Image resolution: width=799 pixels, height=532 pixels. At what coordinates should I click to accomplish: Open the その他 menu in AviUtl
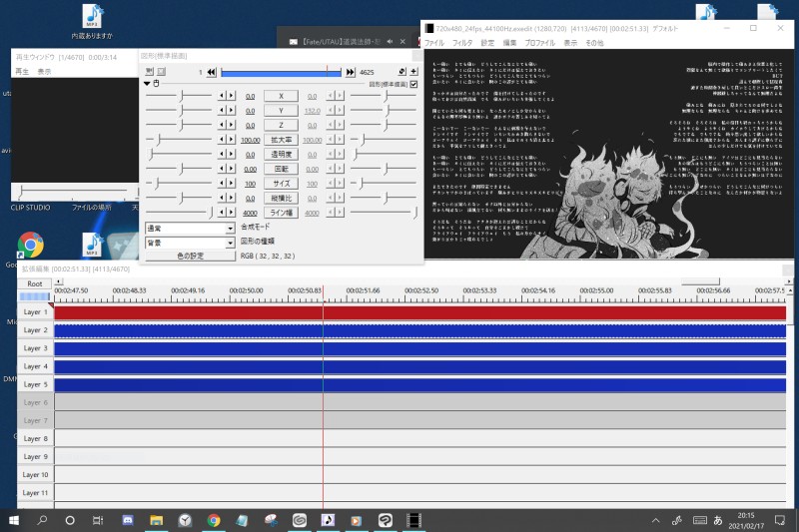(594, 43)
